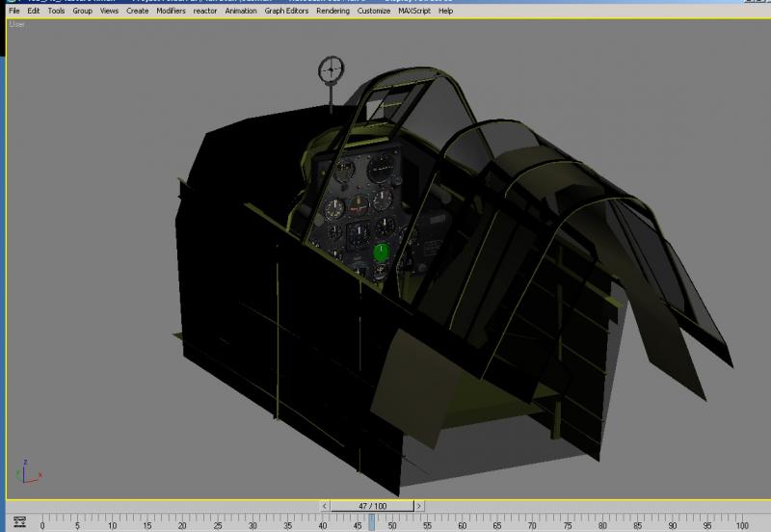Image resolution: width=771 pixels, height=532 pixels.
Task: Open the Create menu
Action: click(137, 11)
